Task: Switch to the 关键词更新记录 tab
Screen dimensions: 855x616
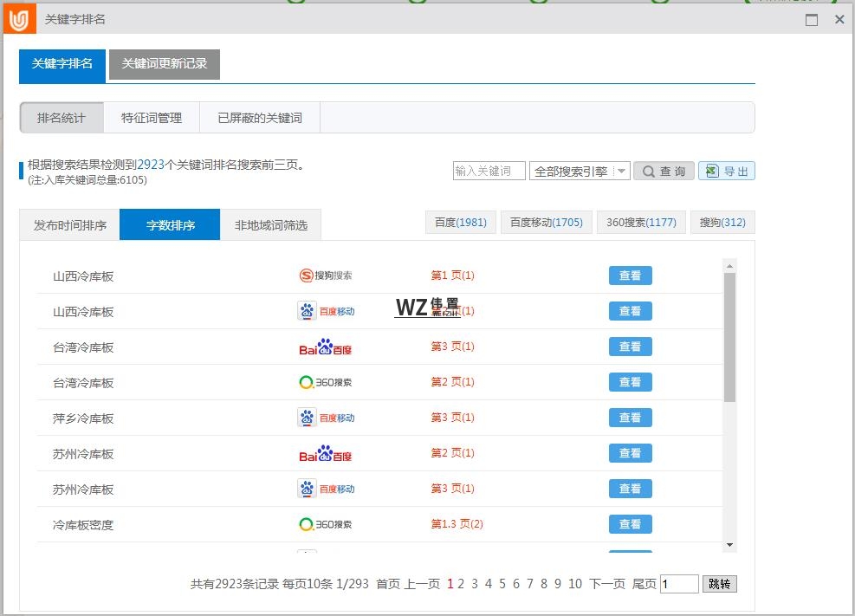Action: pos(164,64)
